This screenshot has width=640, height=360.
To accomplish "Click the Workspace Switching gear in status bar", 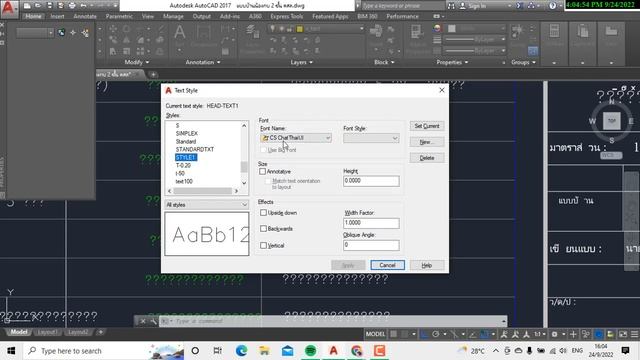I will pos(554,334).
